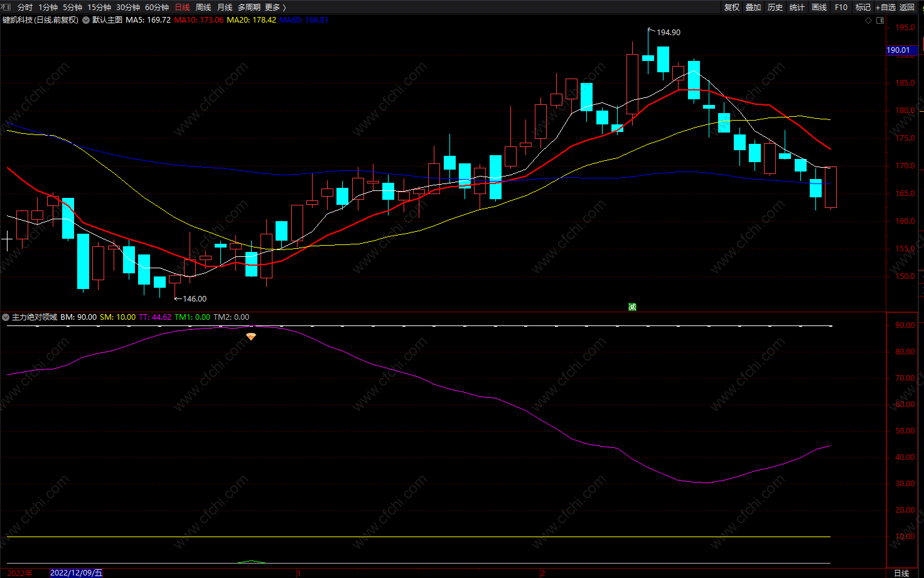Switch to the 60分钟 period tab
The image size is (924, 578).
coord(157,8)
